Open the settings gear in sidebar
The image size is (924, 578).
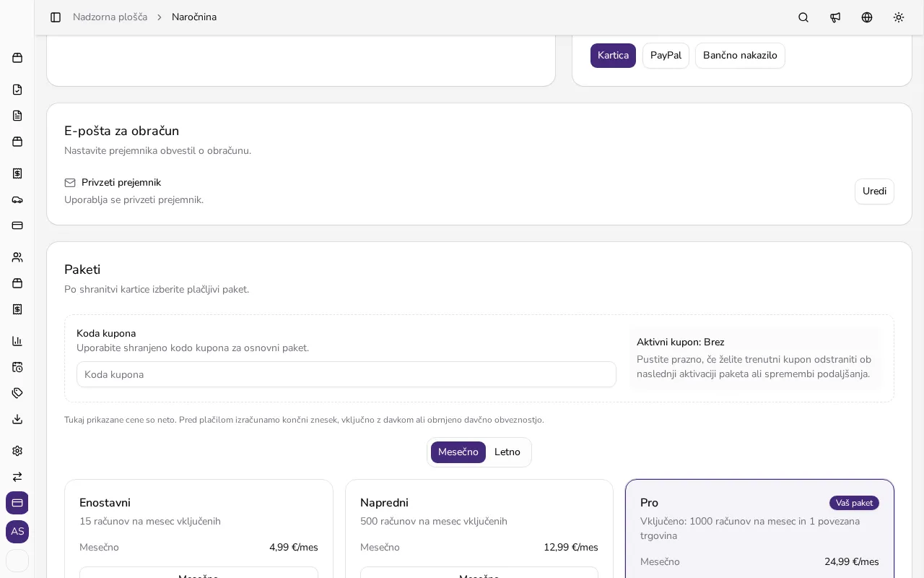click(x=17, y=451)
